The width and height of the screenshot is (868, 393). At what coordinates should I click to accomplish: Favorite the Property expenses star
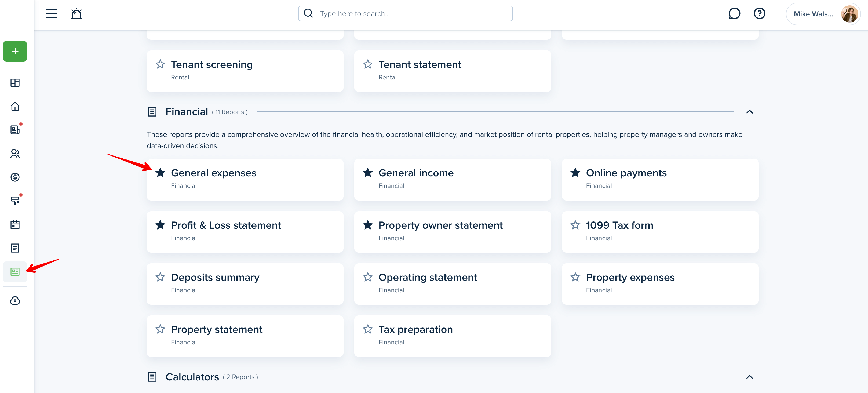[x=575, y=277]
